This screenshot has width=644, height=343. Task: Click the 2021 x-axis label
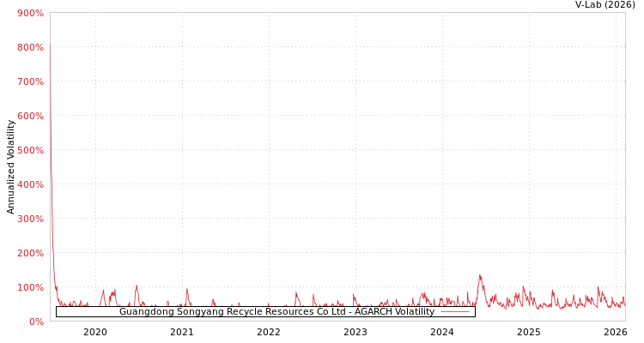(182, 332)
